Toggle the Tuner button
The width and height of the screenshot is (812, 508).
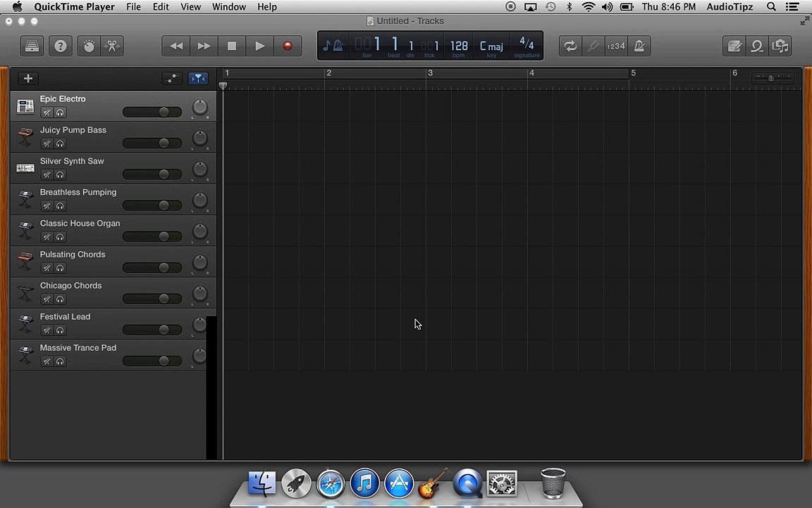click(x=593, y=46)
